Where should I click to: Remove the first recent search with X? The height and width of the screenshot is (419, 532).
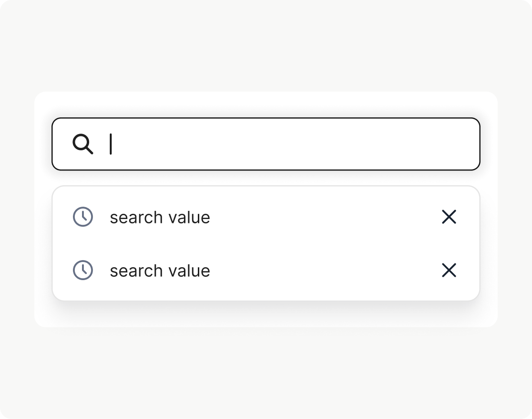pos(449,217)
